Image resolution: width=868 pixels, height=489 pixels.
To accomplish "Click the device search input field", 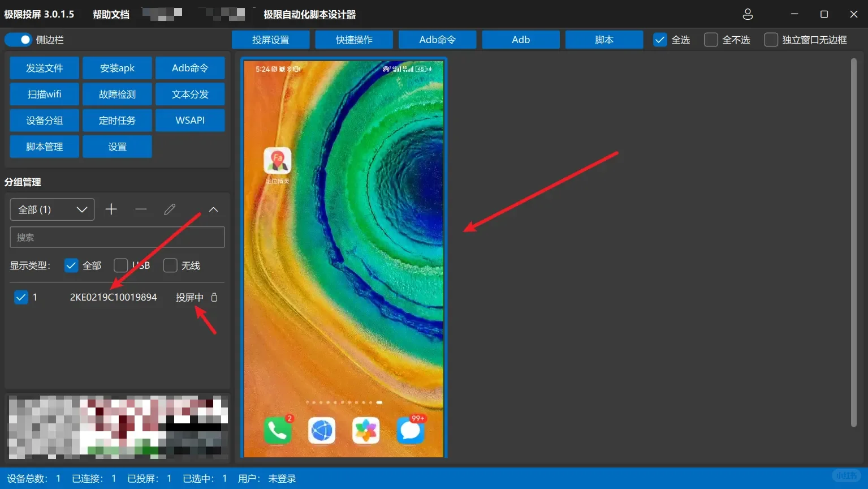I will [117, 237].
